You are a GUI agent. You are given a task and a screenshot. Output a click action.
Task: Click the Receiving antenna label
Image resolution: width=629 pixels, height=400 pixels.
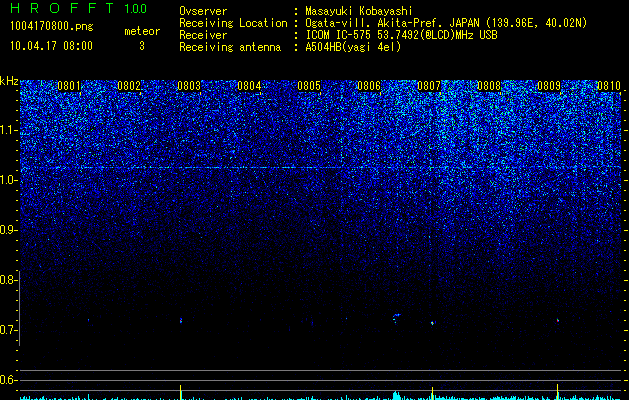230,47
